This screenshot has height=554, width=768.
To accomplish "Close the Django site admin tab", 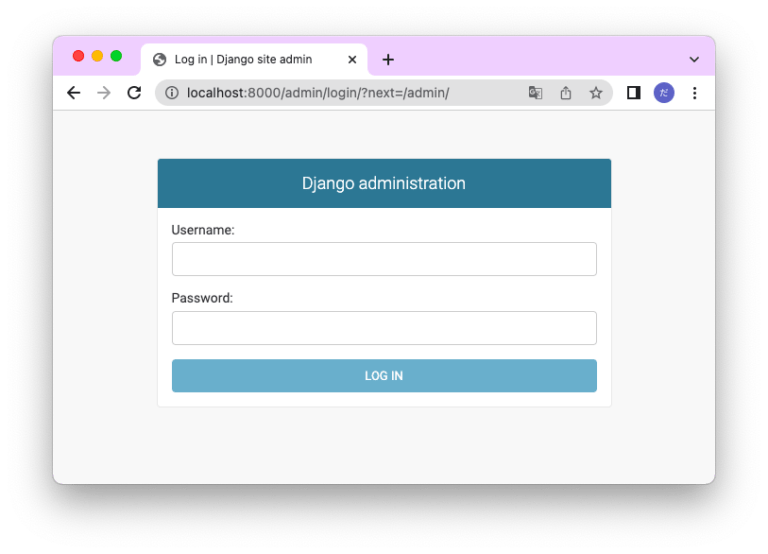I will (352, 60).
